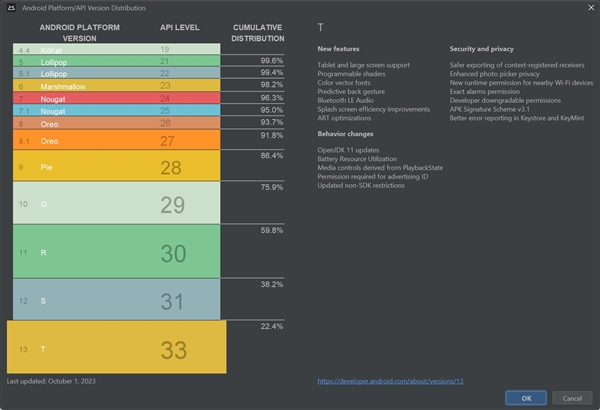The width and height of the screenshot is (600, 410).
Task: Confirm with the OK button
Action: [526, 398]
